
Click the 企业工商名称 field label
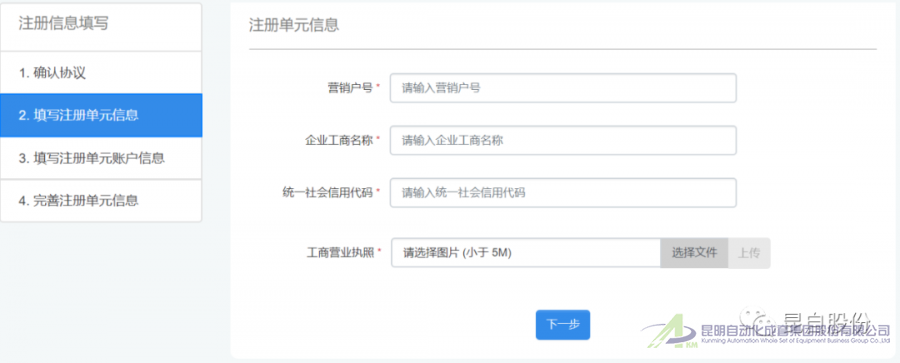pyautogui.click(x=339, y=140)
